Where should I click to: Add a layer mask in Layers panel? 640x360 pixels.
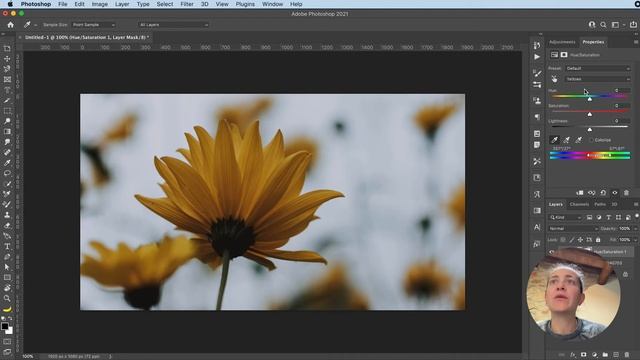[584, 355]
